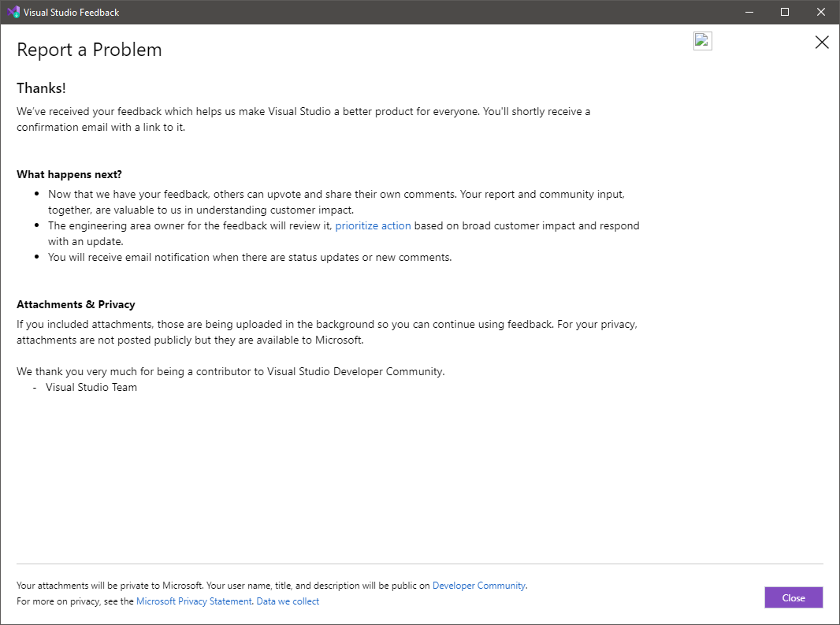The image size is (840, 625).
Task: Open the prioritize action link
Action: [373, 225]
